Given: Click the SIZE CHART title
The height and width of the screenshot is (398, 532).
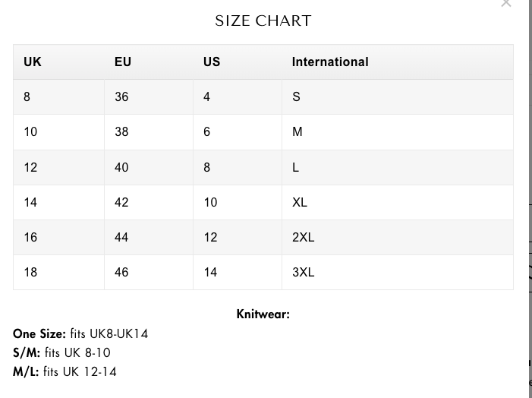Looking at the screenshot, I should [x=263, y=21].
